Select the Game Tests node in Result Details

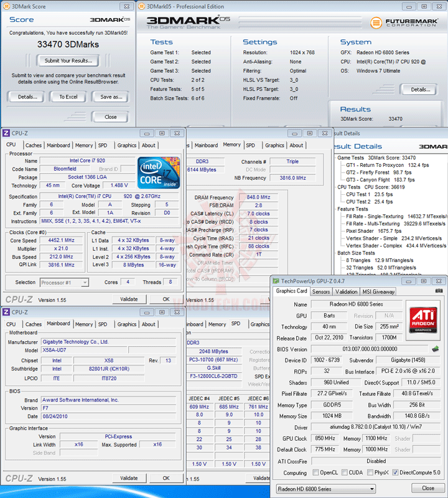click(x=350, y=157)
